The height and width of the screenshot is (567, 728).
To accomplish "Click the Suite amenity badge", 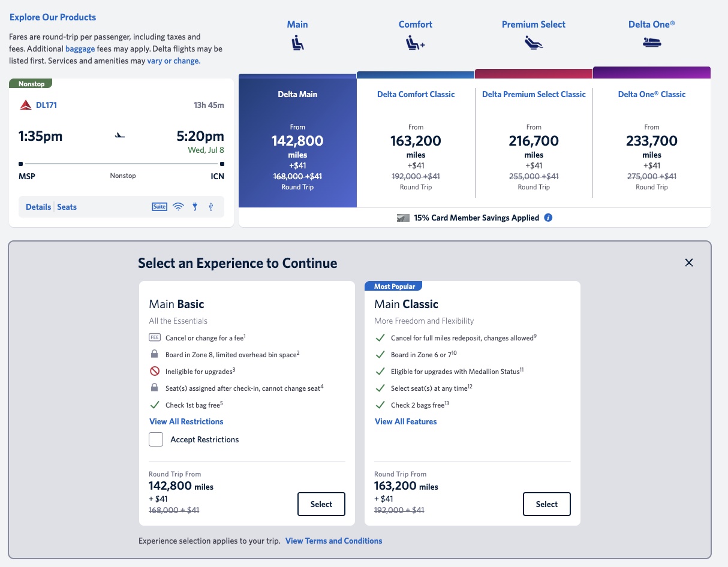I will pyautogui.click(x=159, y=206).
